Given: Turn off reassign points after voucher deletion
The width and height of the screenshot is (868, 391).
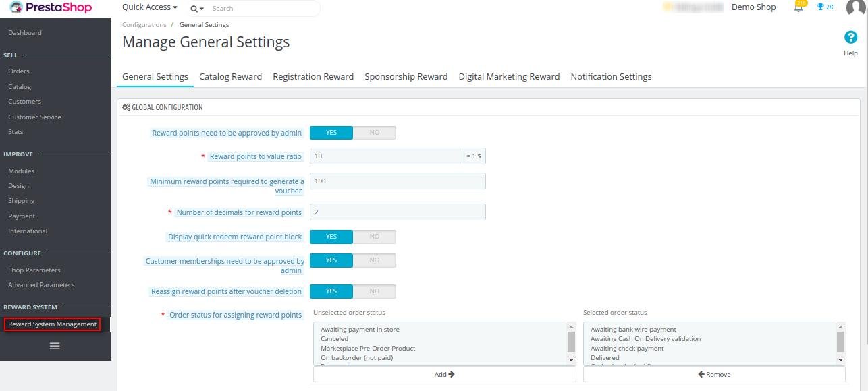Looking at the screenshot, I should pos(374,291).
